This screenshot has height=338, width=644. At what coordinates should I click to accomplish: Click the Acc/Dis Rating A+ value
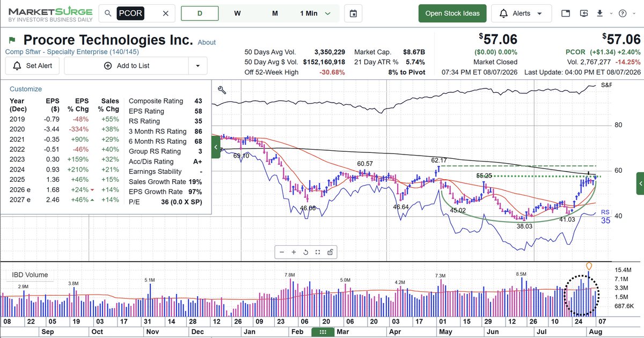tap(197, 161)
